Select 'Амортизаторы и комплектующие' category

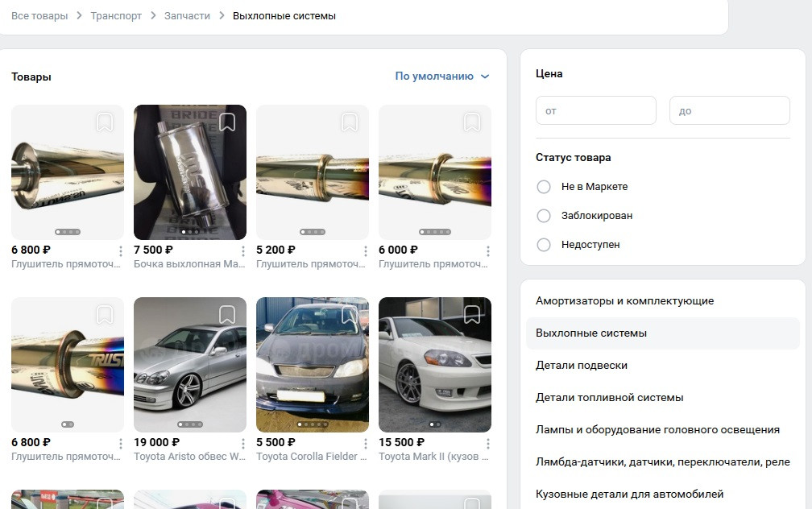[x=663, y=301]
